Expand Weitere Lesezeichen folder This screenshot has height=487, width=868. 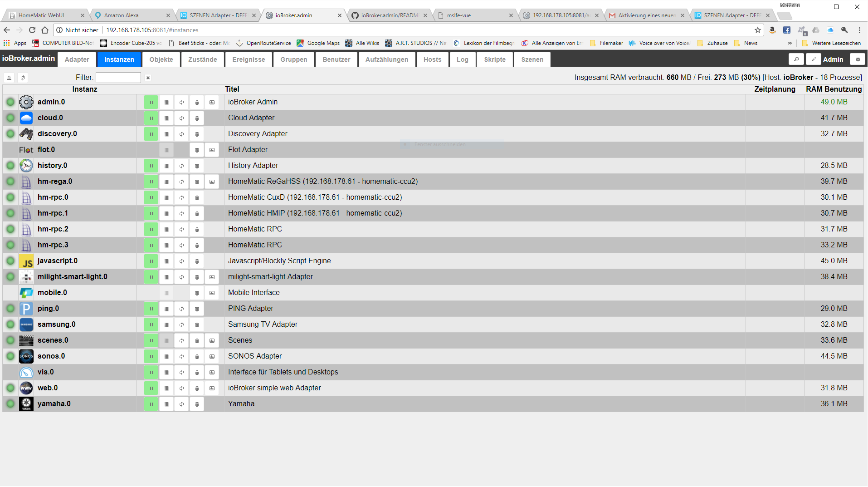click(831, 43)
